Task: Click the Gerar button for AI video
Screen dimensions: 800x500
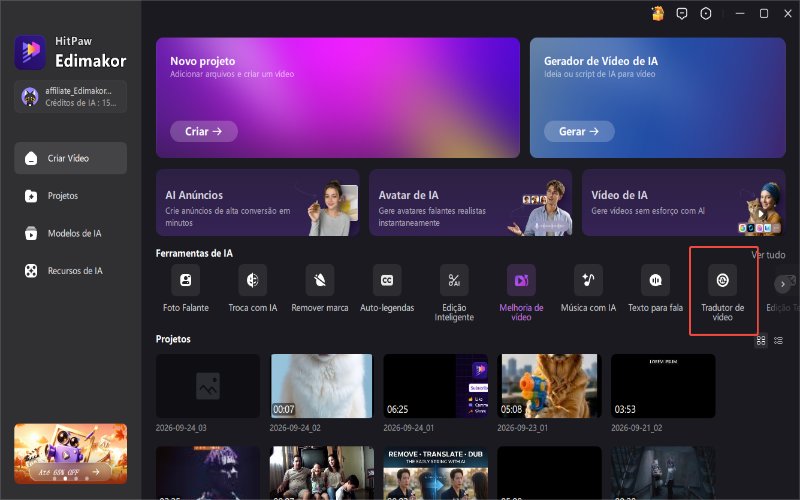Action: point(579,132)
